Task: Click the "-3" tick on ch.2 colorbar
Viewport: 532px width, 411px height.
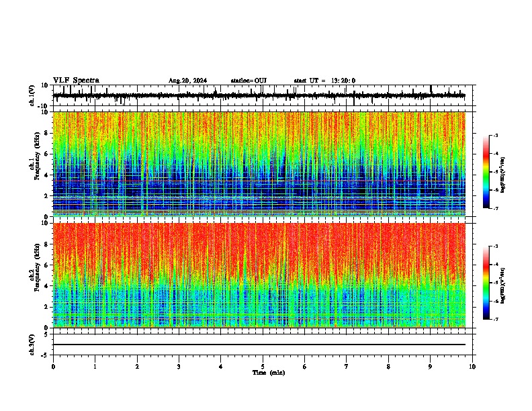Action: click(x=496, y=246)
